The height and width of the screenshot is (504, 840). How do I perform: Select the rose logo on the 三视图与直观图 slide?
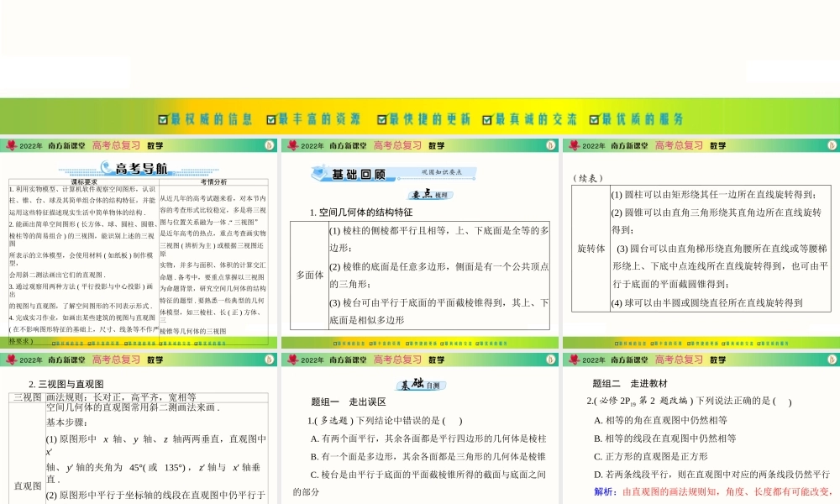tap(10, 359)
